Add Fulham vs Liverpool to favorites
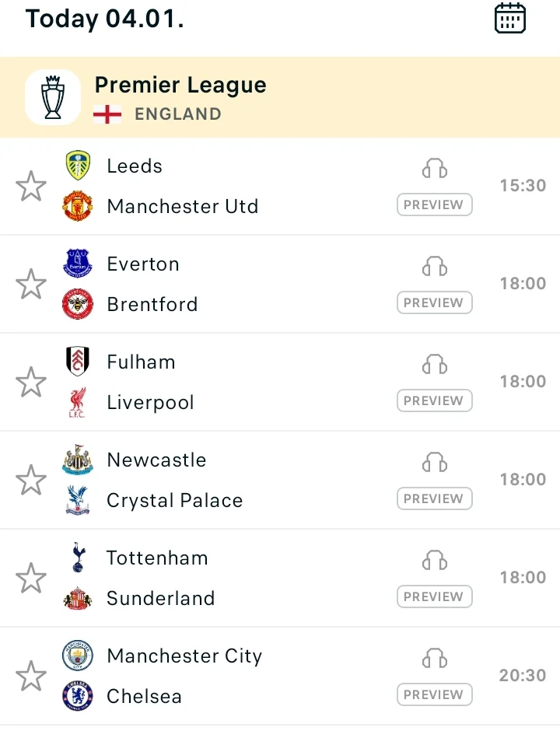The image size is (560, 738). tap(31, 383)
